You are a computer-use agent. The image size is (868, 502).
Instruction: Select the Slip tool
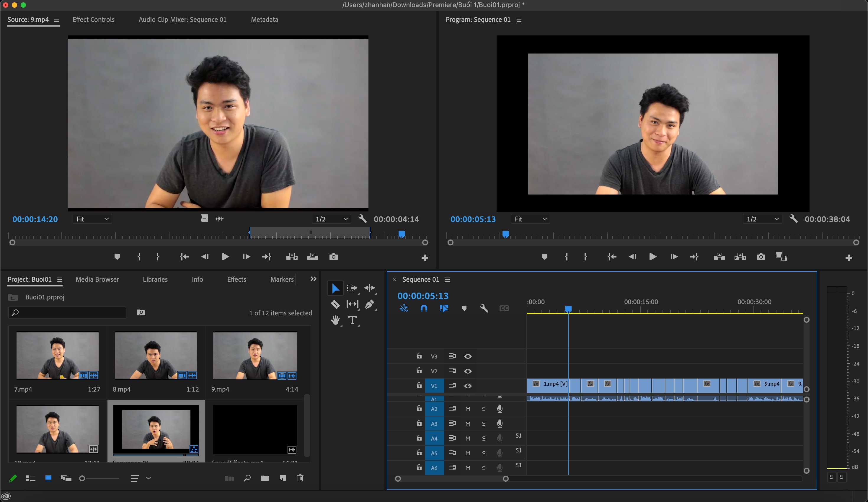(x=352, y=304)
